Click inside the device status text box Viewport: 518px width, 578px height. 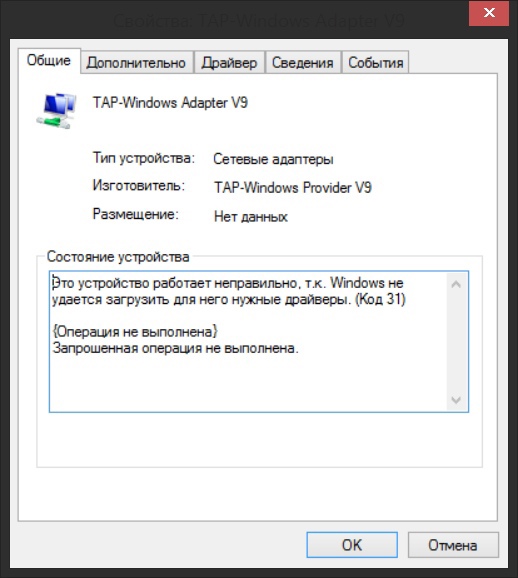click(x=248, y=341)
